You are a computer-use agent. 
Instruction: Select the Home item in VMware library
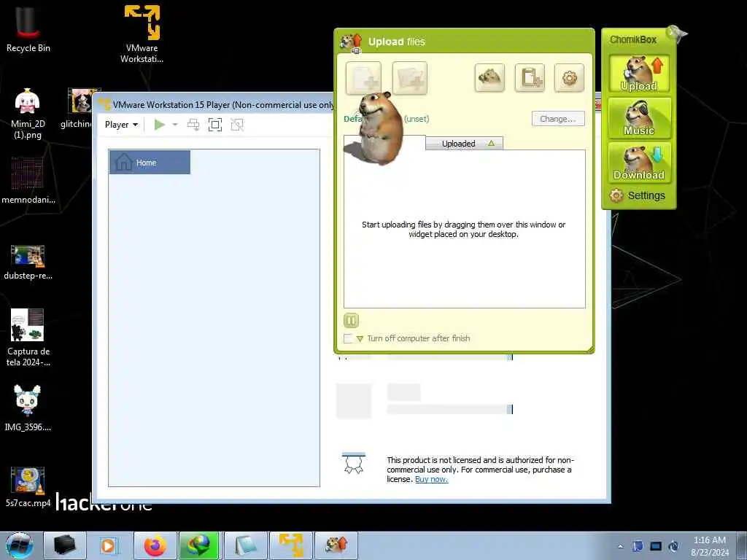click(x=150, y=163)
